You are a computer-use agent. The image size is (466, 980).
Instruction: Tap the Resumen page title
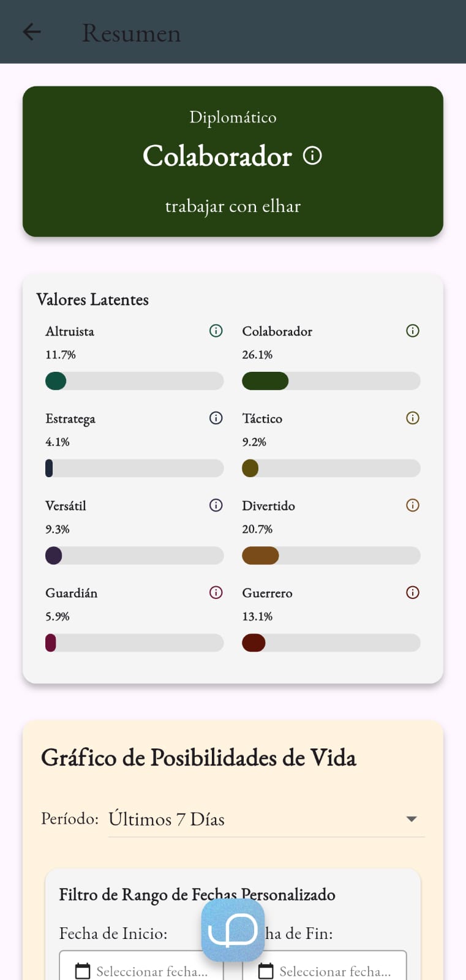point(132,33)
